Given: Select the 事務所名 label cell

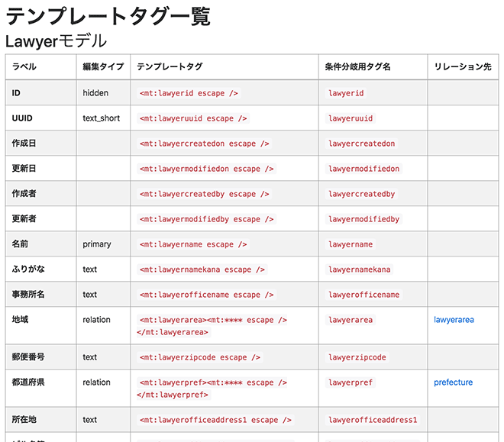Looking at the screenshot, I should coord(40,295).
